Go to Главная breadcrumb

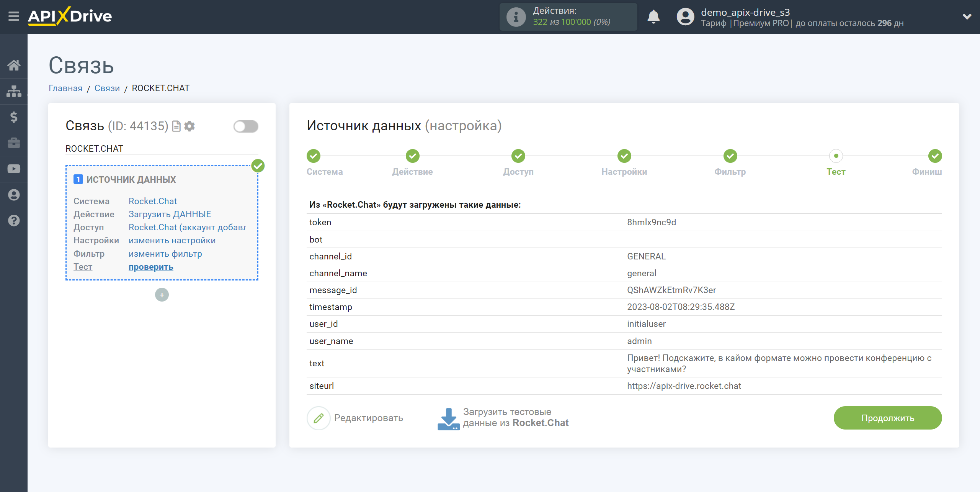pos(65,88)
